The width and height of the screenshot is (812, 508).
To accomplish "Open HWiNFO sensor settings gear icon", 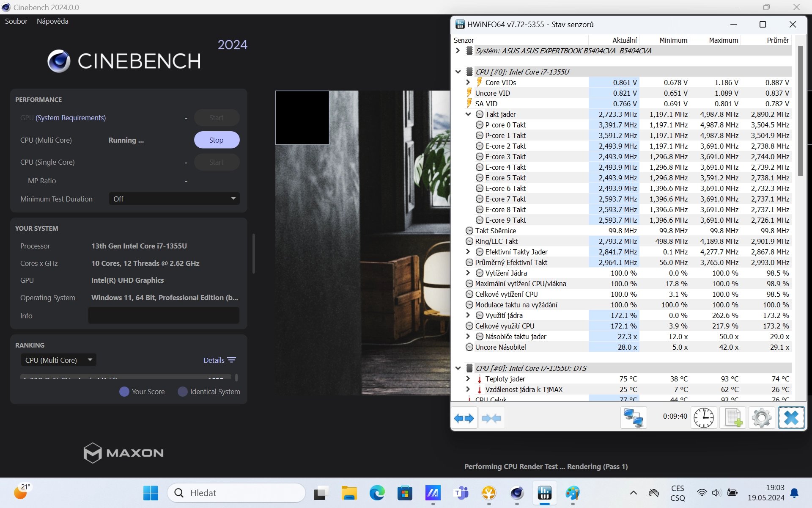I will 762,418.
